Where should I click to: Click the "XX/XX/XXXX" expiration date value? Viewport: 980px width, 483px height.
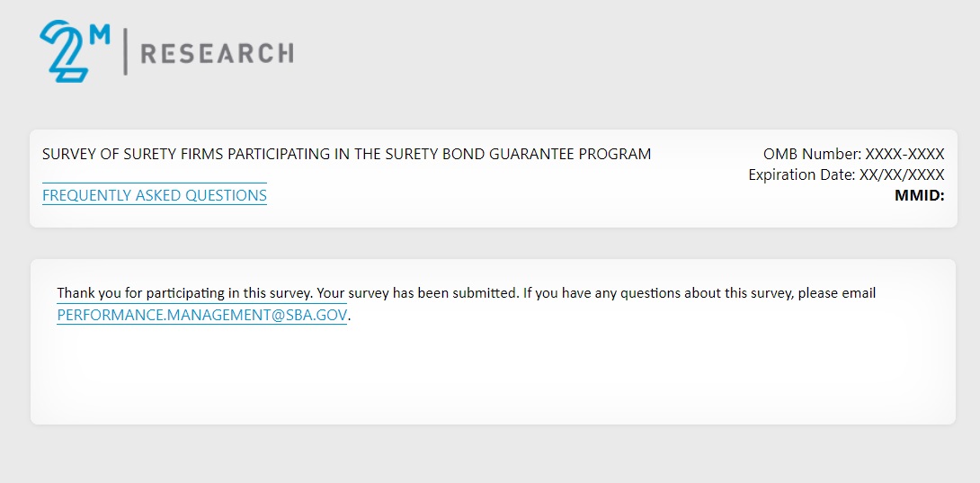coord(902,174)
